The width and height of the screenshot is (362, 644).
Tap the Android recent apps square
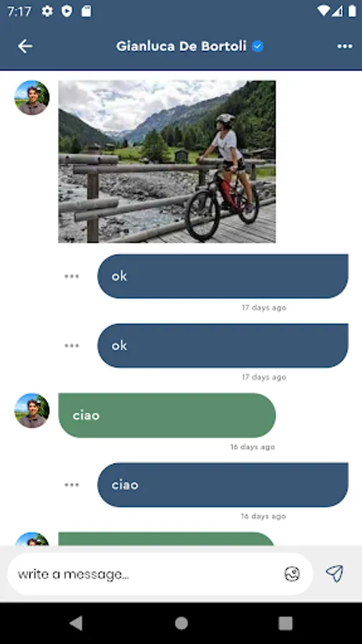[x=285, y=623]
